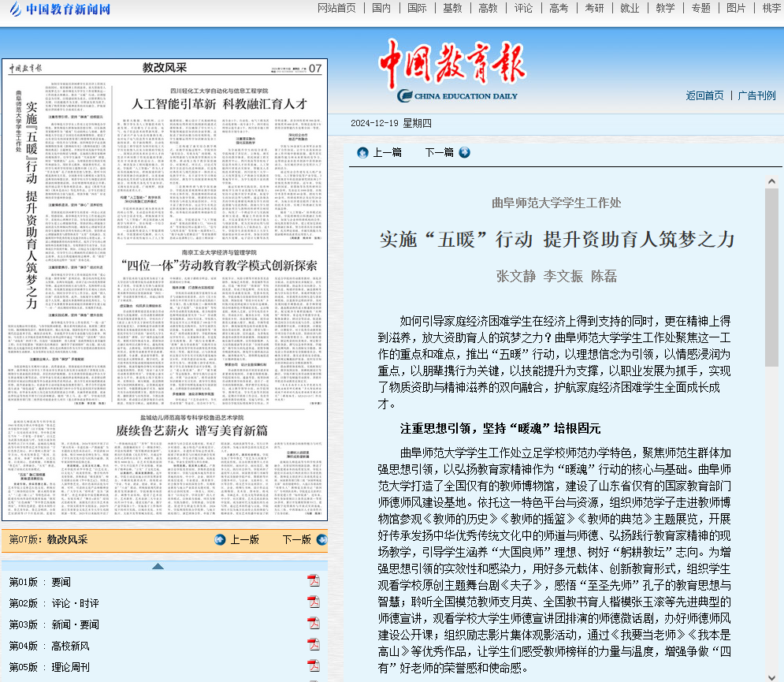Screen dimensions: 784x682
Task: Select 考研 from the navigation bar
Action: click(x=594, y=8)
